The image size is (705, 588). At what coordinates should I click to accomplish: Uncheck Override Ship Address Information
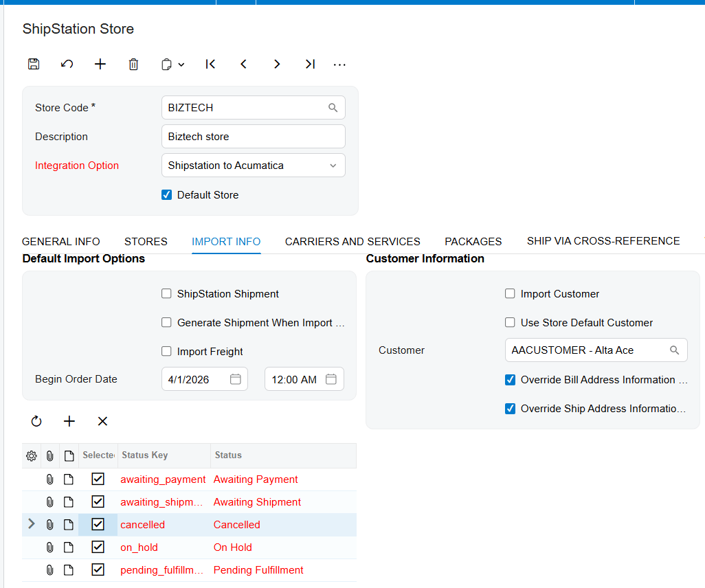pos(510,409)
